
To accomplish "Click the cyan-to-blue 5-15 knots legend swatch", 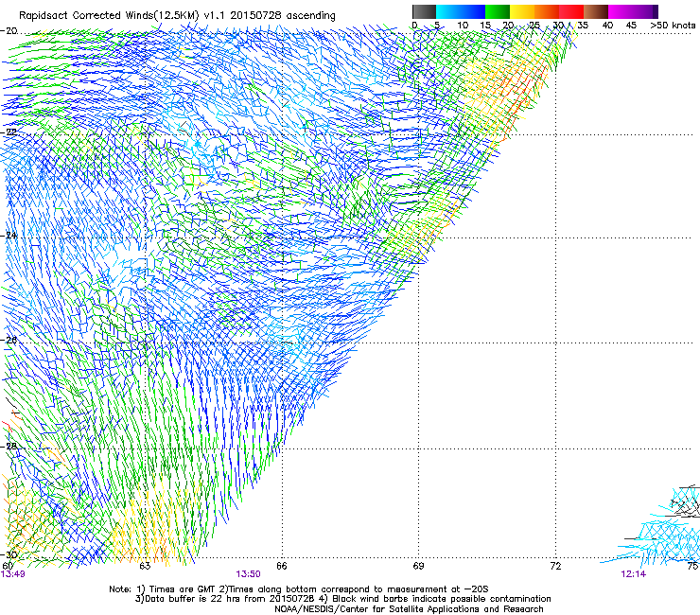I will tap(461, 11).
